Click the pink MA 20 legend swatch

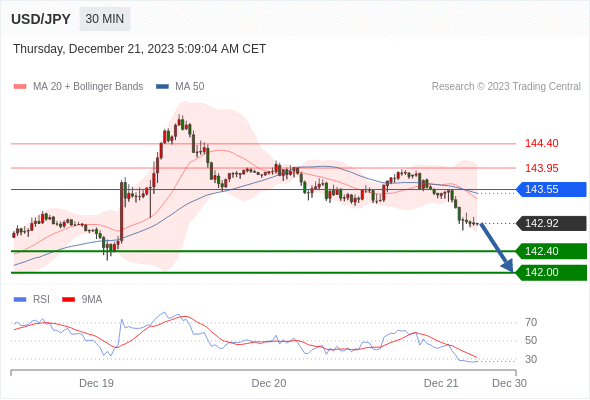tap(20, 87)
